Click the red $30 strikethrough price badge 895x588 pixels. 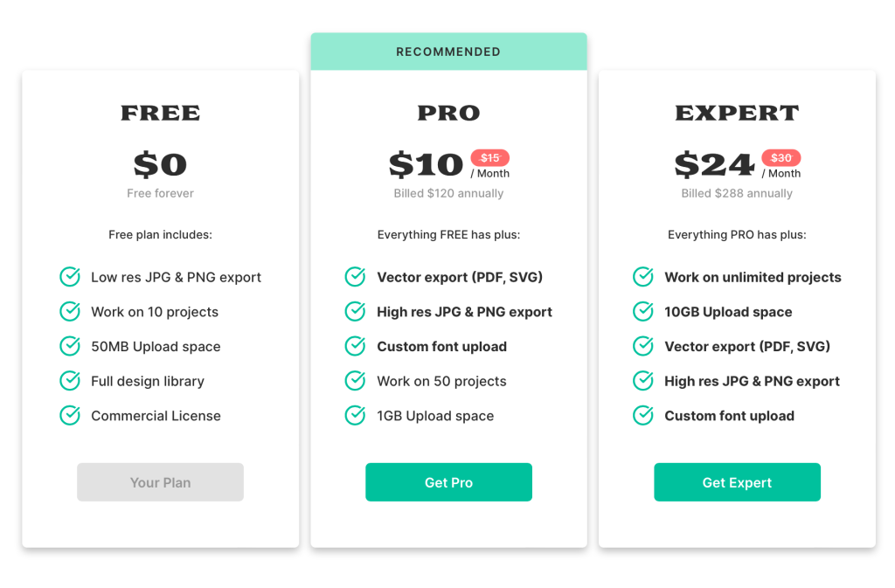pyautogui.click(x=781, y=158)
